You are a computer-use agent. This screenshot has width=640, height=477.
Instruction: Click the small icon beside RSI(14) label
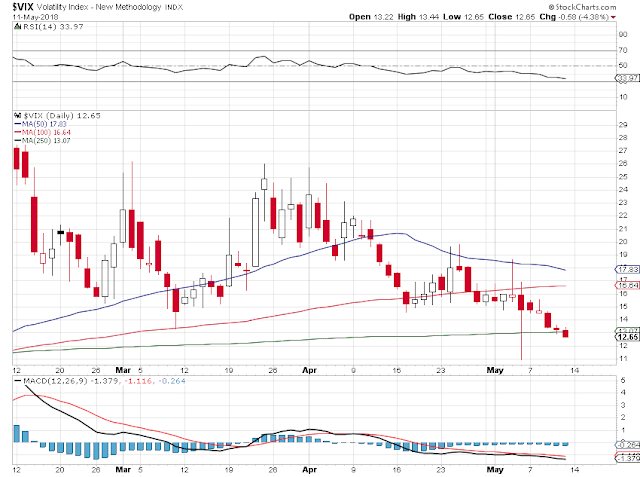17,27
